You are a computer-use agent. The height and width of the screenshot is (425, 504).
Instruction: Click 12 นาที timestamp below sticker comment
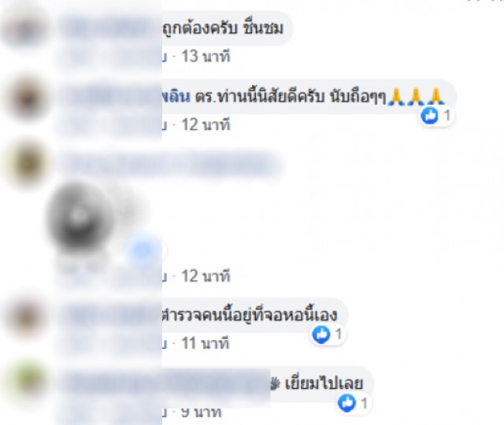pos(206,276)
